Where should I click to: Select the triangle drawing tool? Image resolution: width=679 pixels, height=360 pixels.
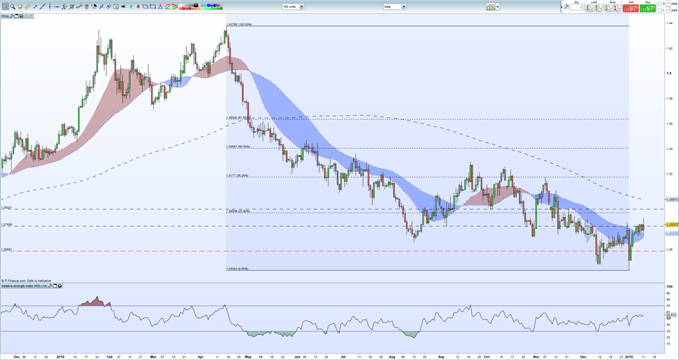[x=160, y=6]
